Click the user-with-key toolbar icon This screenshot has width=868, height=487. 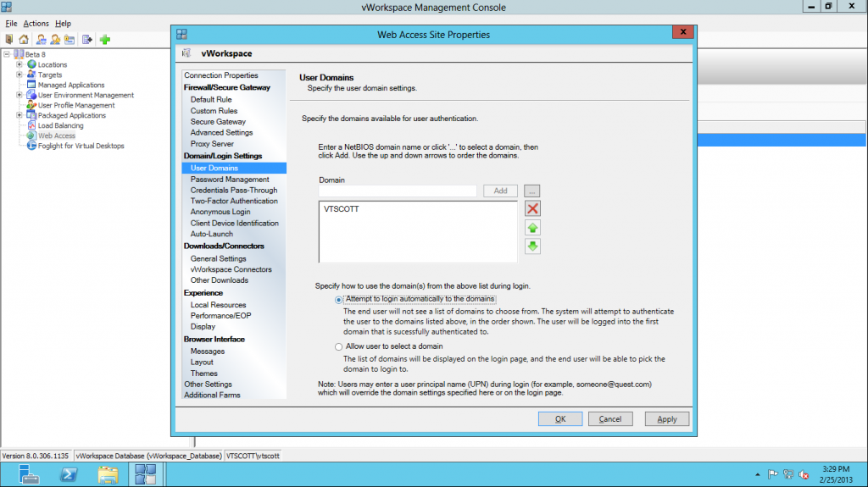(x=55, y=39)
